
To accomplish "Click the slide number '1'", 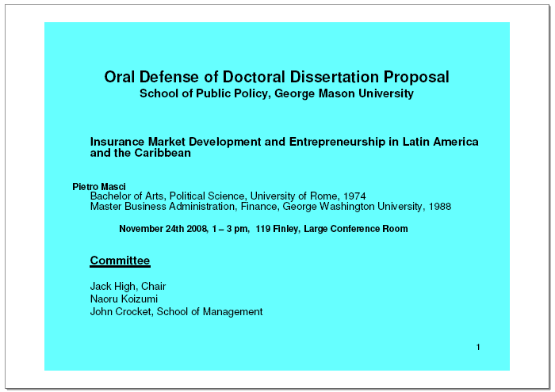I will click(478, 347).
